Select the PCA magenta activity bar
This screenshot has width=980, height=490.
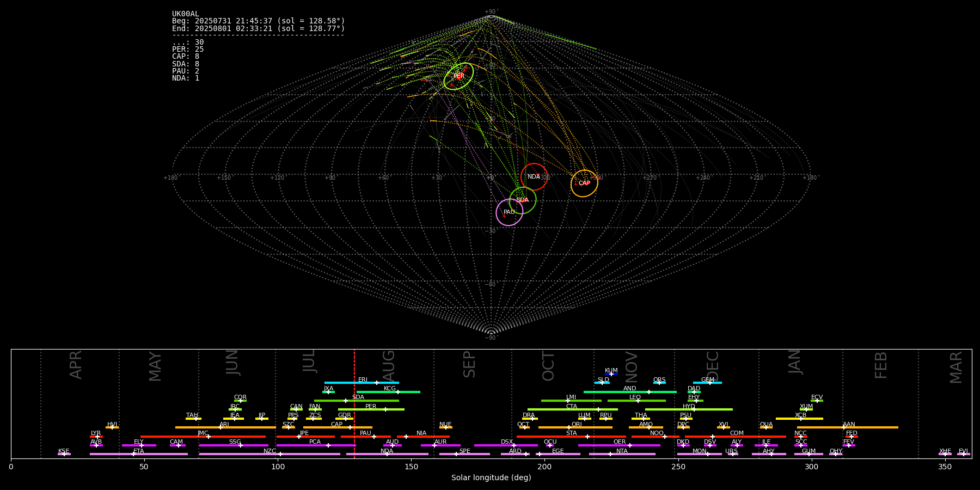click(x=316, y=445)
